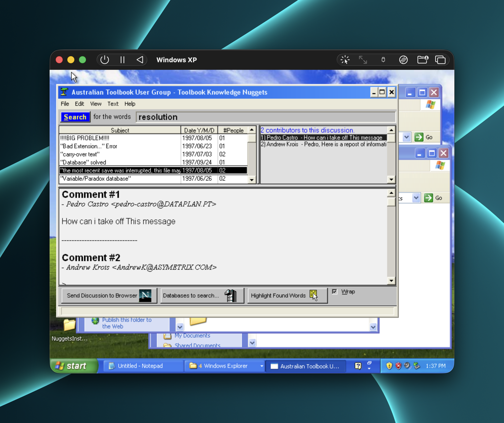Click Publish this folder to the Web link
The height and width of the screenshot is (423, 504).
[127, 323]
